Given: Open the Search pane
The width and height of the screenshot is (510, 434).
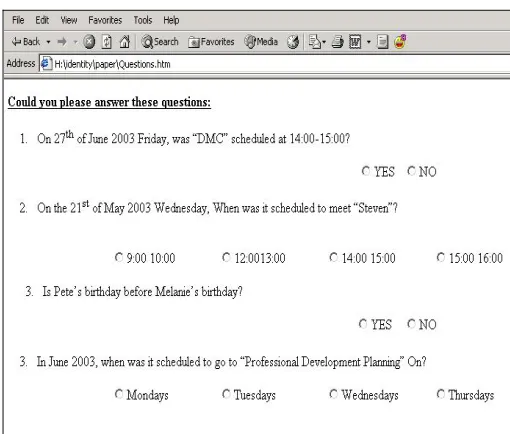Looking at the screenshot, I should pyautogui.click(x=160, y=42).
